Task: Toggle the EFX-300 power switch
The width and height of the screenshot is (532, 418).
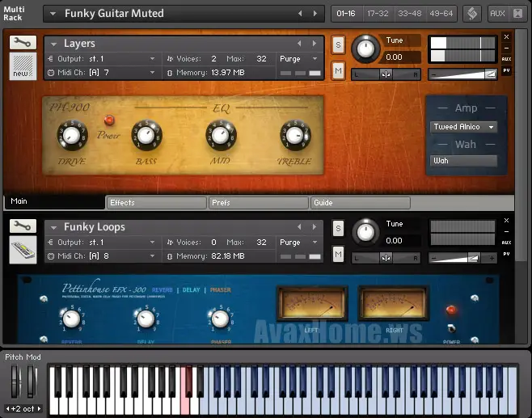Action: pos(452,328)
